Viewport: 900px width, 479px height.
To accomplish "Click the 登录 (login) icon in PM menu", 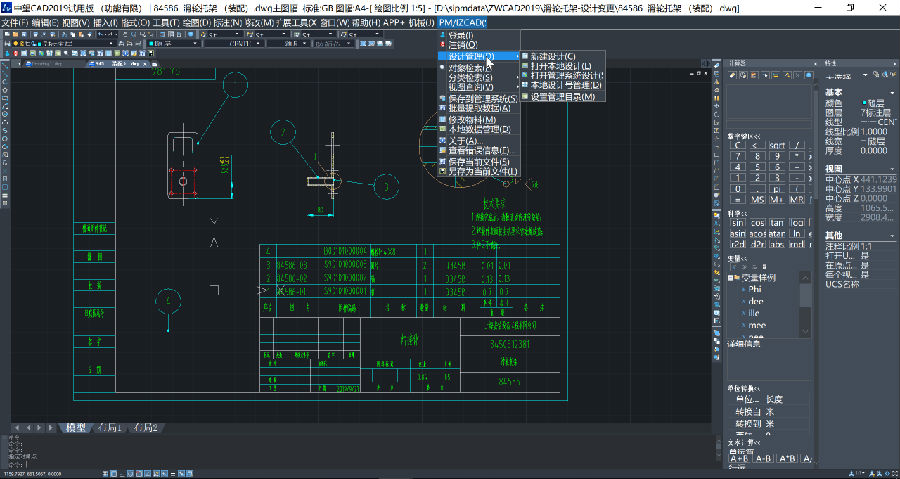I will pyautogui.click(x=444, y=35).
